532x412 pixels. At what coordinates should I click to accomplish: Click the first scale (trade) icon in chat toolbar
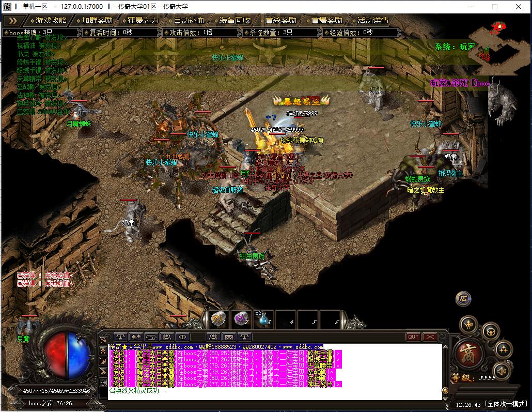pyautogui.click(x=120, y=337)
